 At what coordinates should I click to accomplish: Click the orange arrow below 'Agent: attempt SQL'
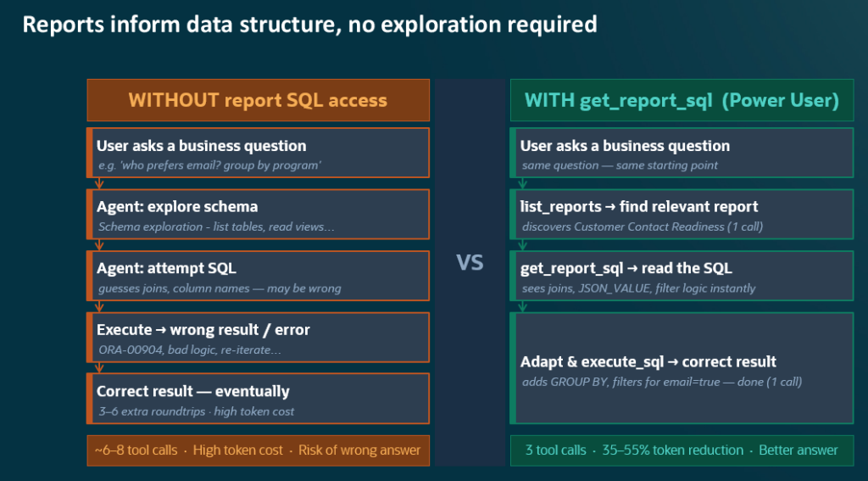pos(99,306)
